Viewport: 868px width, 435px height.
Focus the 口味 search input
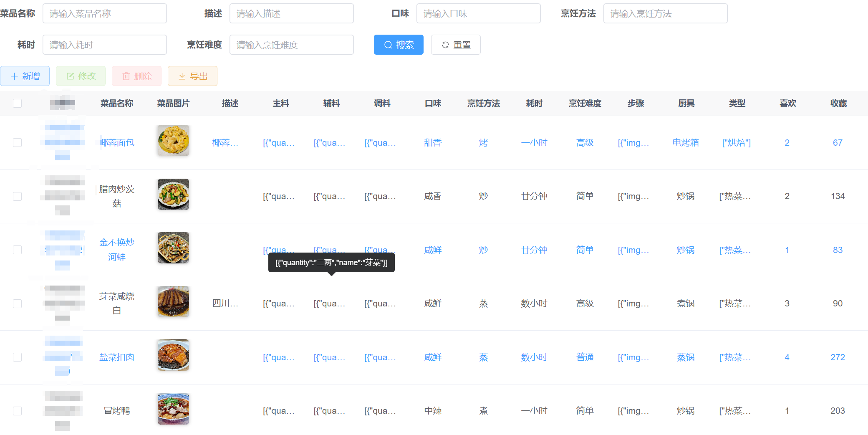pos(479,13)
